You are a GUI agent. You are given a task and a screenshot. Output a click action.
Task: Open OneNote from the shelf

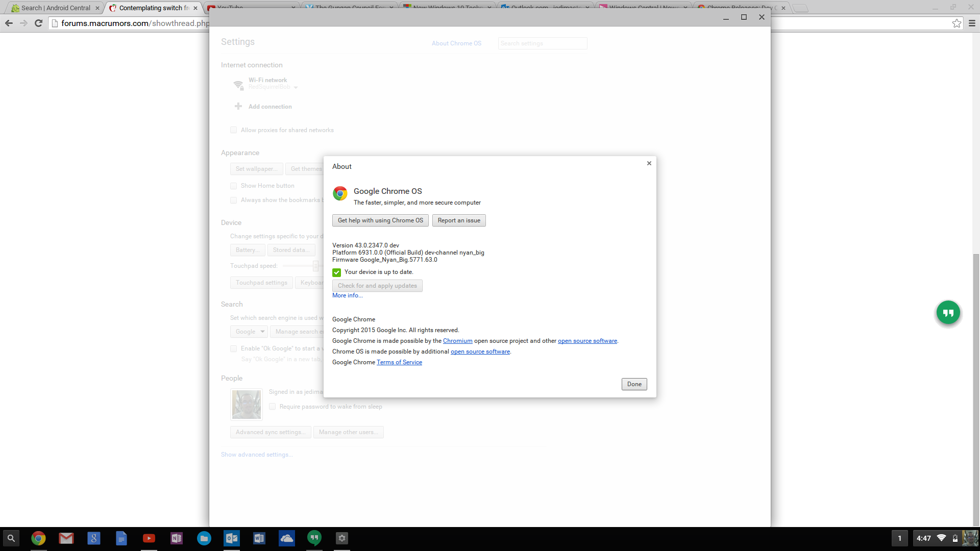point(176,538)
